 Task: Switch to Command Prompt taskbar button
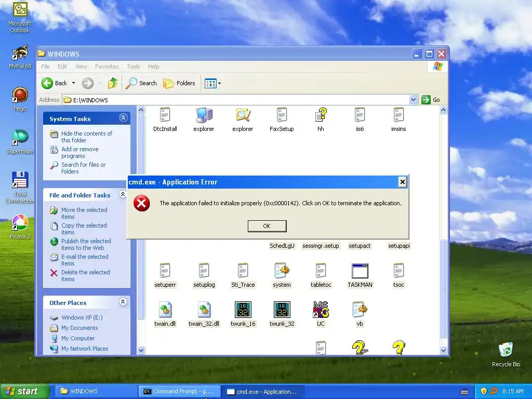[x=180, y=392]
